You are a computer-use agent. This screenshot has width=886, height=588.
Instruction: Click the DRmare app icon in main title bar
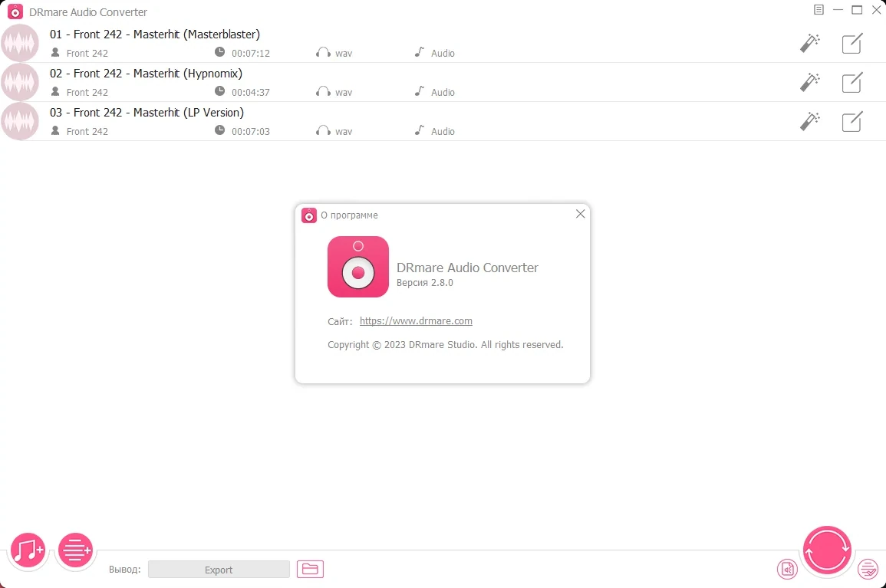[x=15, y=11]
